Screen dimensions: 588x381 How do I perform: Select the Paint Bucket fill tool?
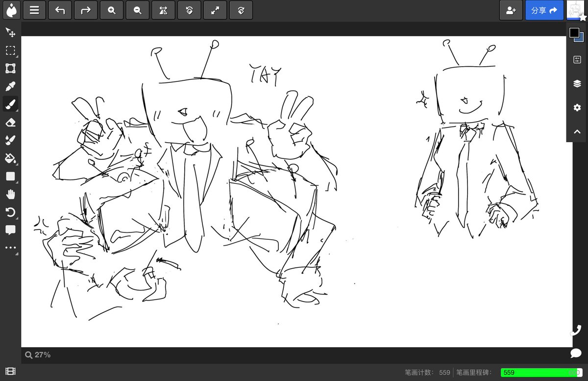click(x=10, y=158)
